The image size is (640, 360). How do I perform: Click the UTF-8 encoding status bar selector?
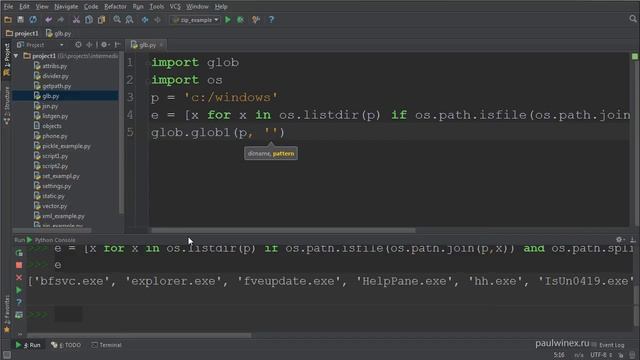point(601,355)
